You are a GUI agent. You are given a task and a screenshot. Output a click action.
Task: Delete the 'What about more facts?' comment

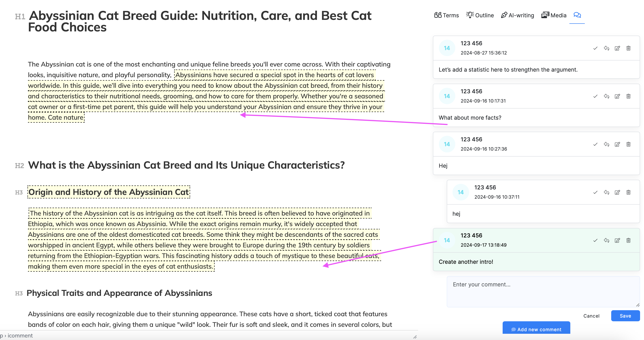click(x=628, y=96)
